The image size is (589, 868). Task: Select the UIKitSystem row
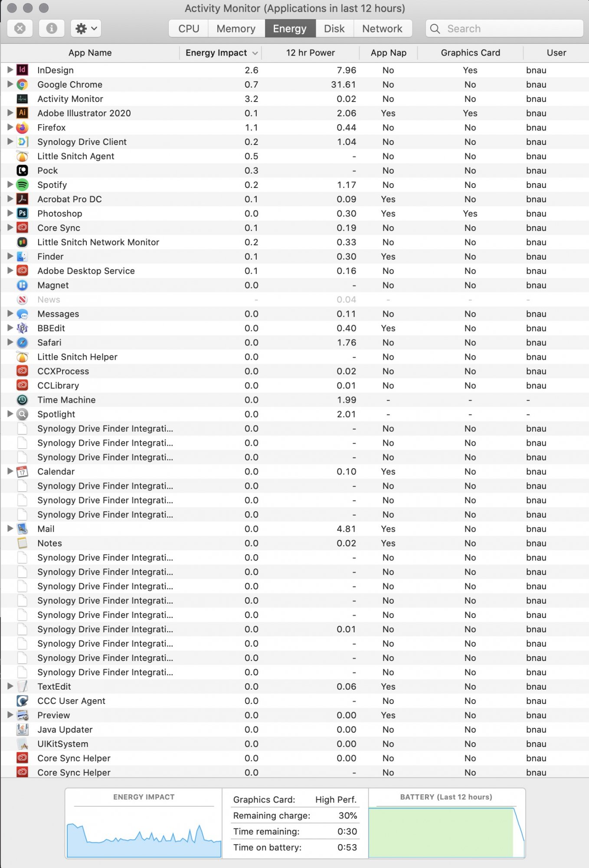(x=294, y=743)
